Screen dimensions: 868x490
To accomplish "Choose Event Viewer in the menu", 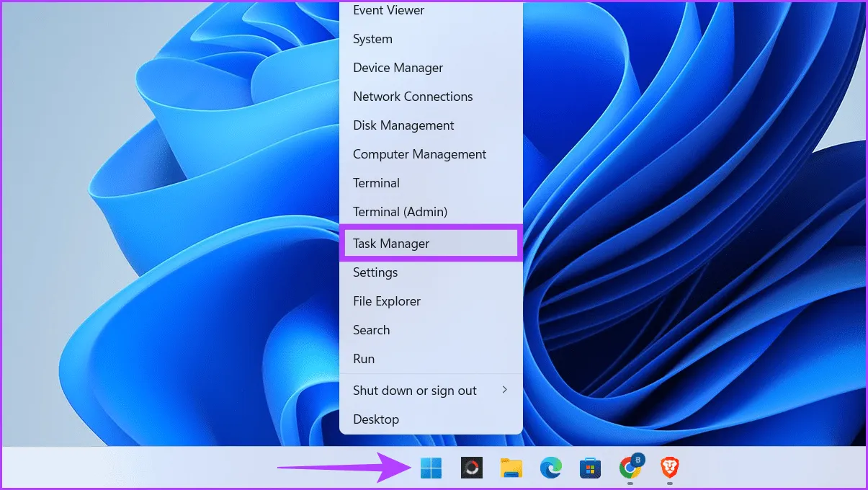I will coord(389,10).
